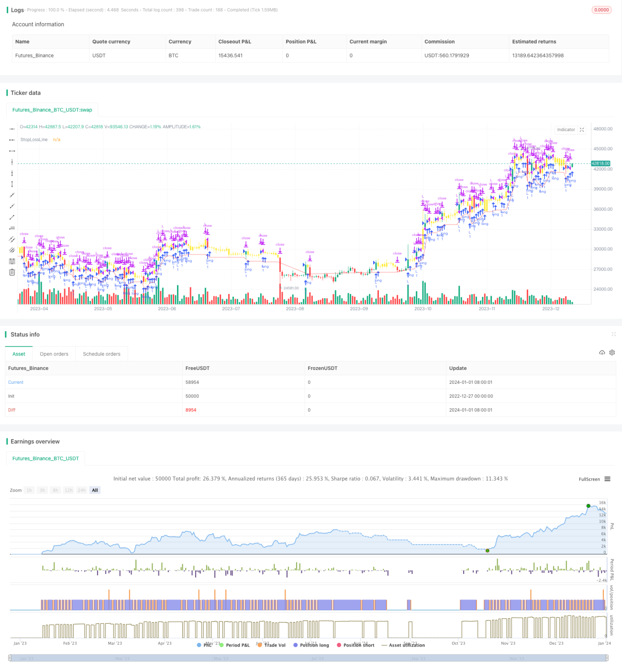Select the All zoom range button
Viewport: 622px width, 672px height.
95,490
